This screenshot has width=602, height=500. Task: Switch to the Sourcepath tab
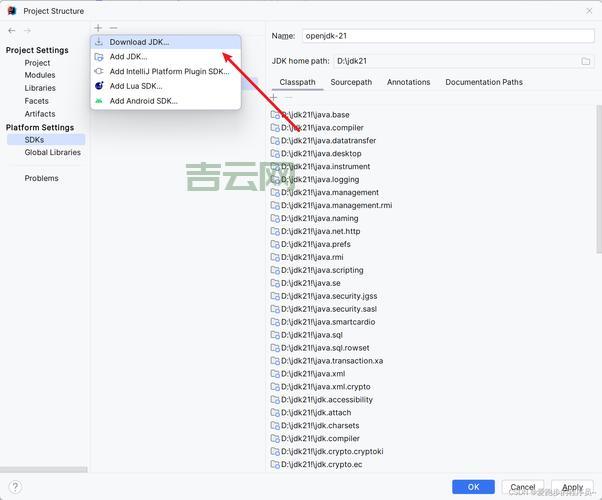tap(351, 82)
